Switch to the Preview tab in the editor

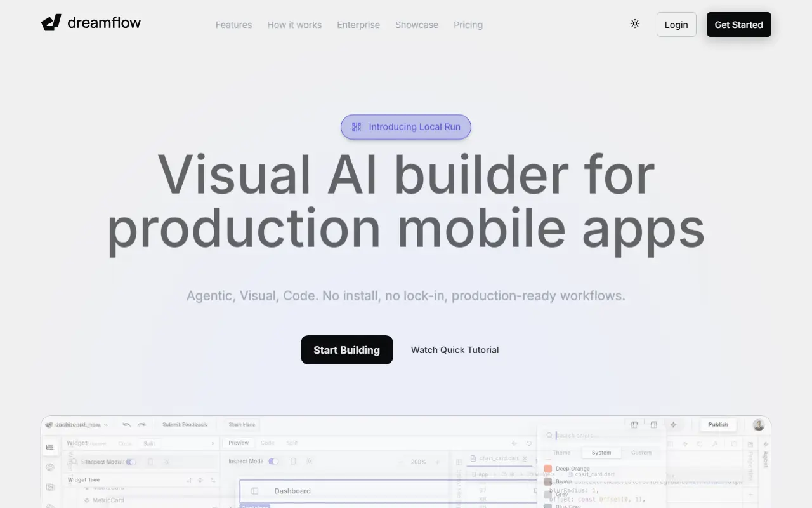click(x=239, y=443)
